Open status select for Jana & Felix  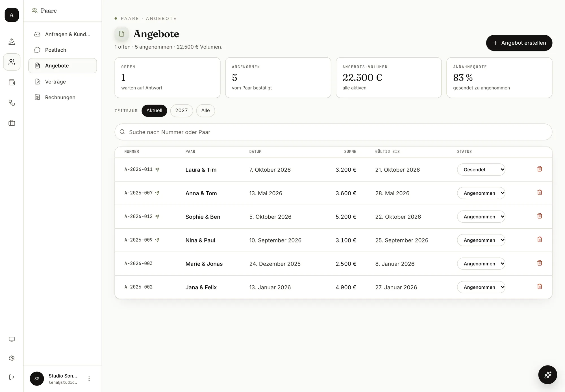[x=481, y=287]
